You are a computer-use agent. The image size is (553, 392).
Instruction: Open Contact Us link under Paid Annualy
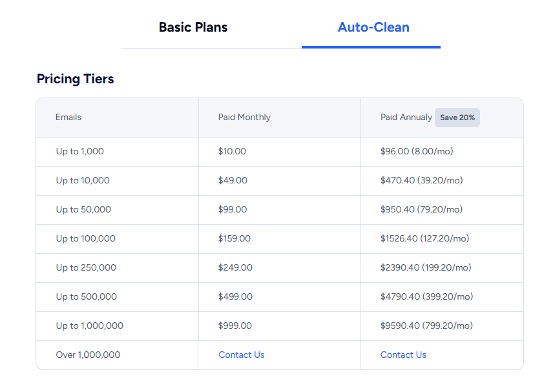[x=404, y=355]
